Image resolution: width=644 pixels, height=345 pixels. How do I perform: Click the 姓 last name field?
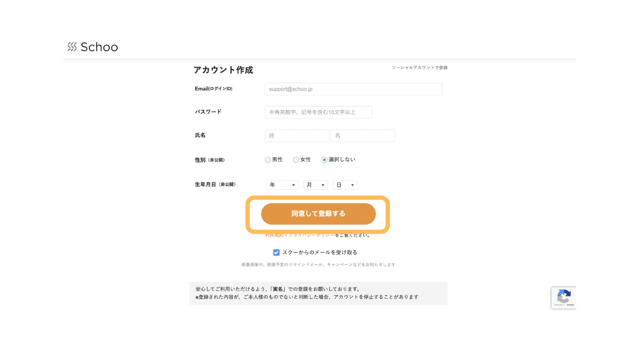(297, 136)
